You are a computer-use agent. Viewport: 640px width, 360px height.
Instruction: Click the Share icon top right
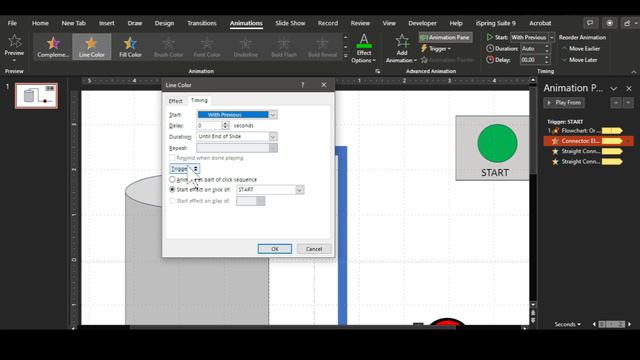pos(628,23)
